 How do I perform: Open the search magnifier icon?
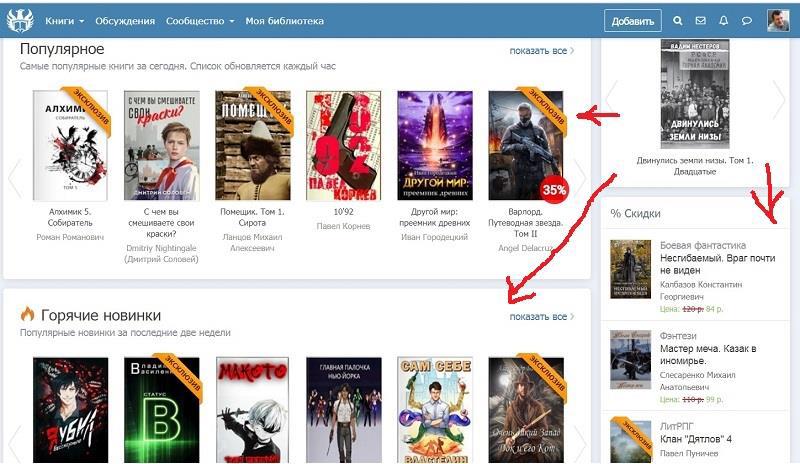click(x=678, y=21)
